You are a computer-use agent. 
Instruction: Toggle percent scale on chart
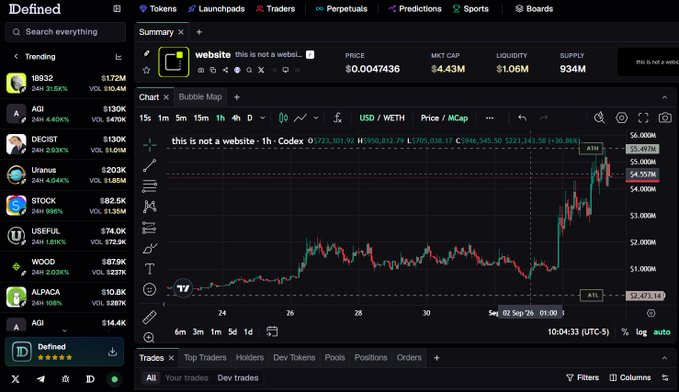pos(625,332)
